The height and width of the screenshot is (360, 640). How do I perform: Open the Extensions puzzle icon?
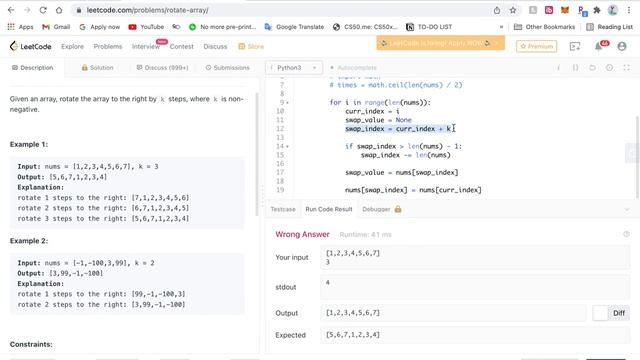(597, 10)
